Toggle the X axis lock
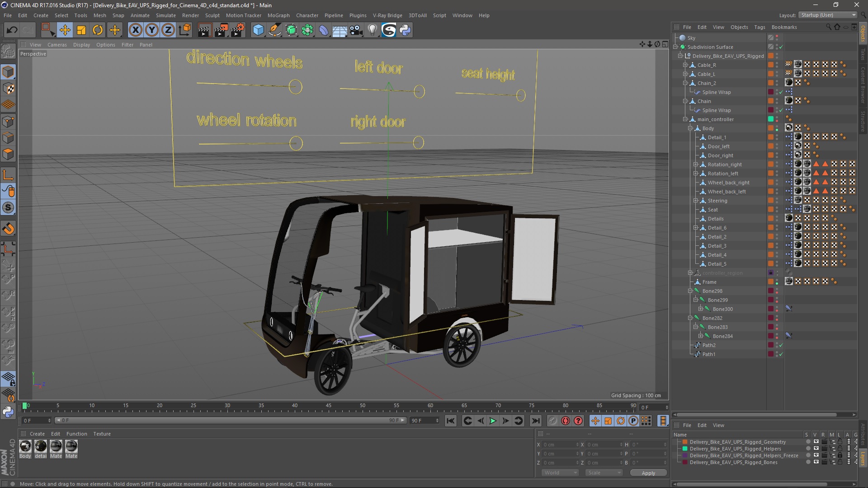The image size is (868, 488). (x=135, y=30)
